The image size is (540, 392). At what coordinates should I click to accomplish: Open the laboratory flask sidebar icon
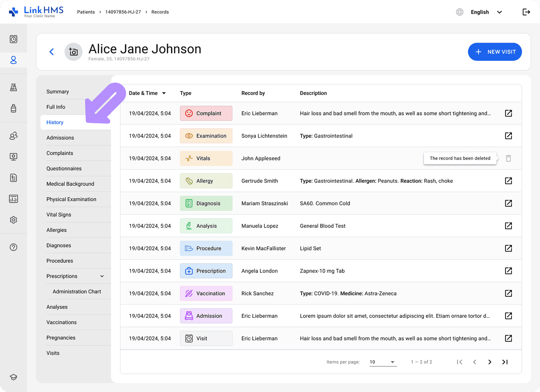pyautogui.click(x=13, y=87)
